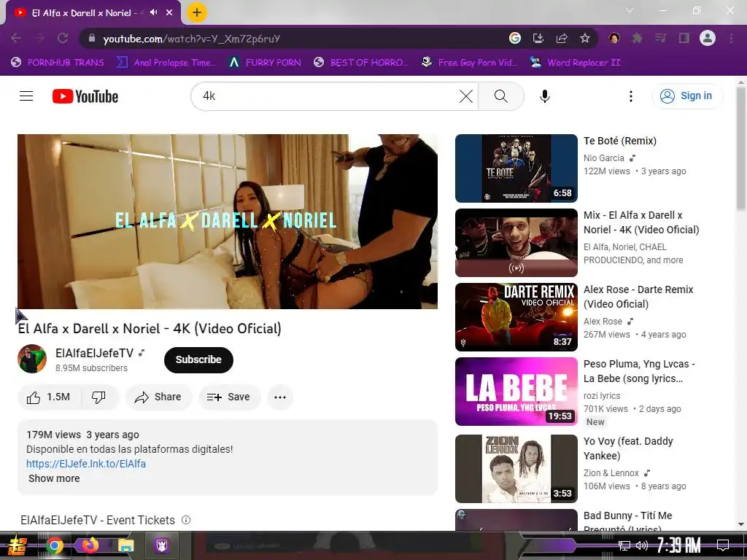Mute tab via speaker icon
Screen dimensions: 747x560
(153, 12)
